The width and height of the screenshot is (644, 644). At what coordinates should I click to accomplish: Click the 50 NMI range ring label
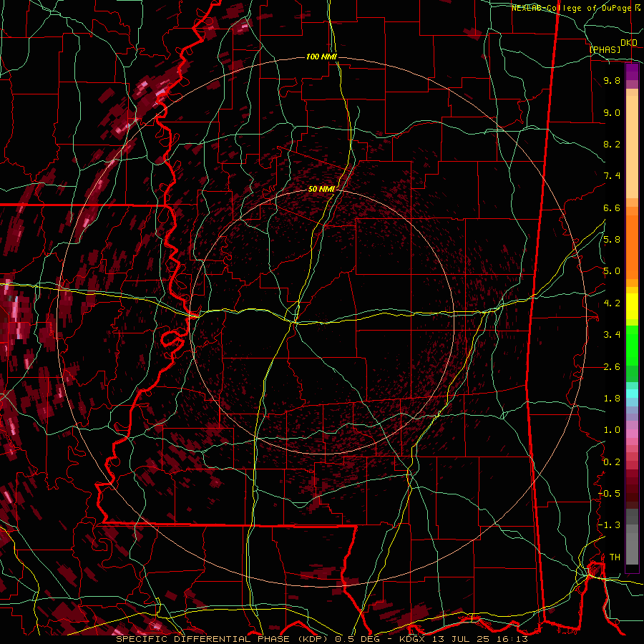(x=321, y=189)
